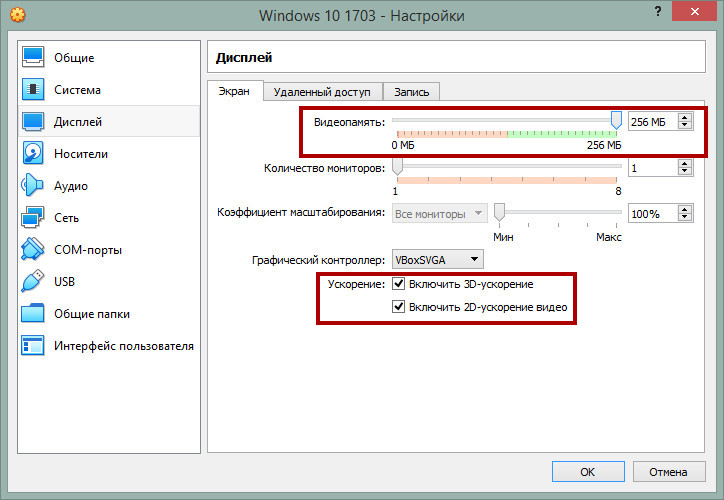
Task: Decrease Видеопамять with the down arrow
Action: 685,126
